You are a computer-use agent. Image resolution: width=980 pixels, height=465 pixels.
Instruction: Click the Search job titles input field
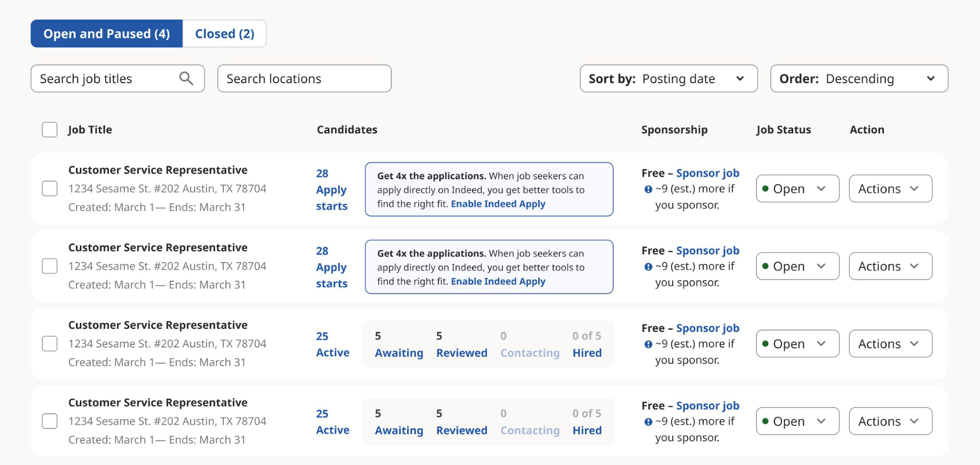coord(105,78)
